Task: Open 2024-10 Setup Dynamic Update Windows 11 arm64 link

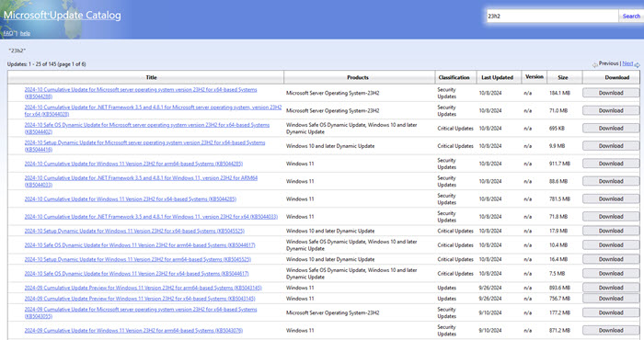Action: pyautogui.click(x=138, y=259)
